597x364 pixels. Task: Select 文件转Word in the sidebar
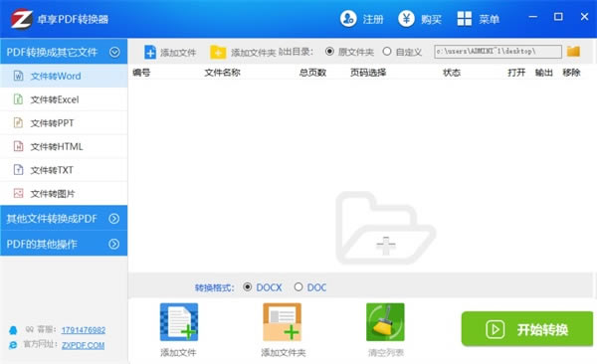64,77
